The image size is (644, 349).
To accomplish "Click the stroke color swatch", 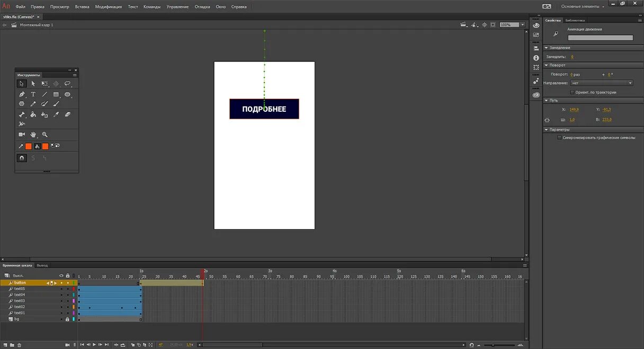I will click(x=29, y=146).
